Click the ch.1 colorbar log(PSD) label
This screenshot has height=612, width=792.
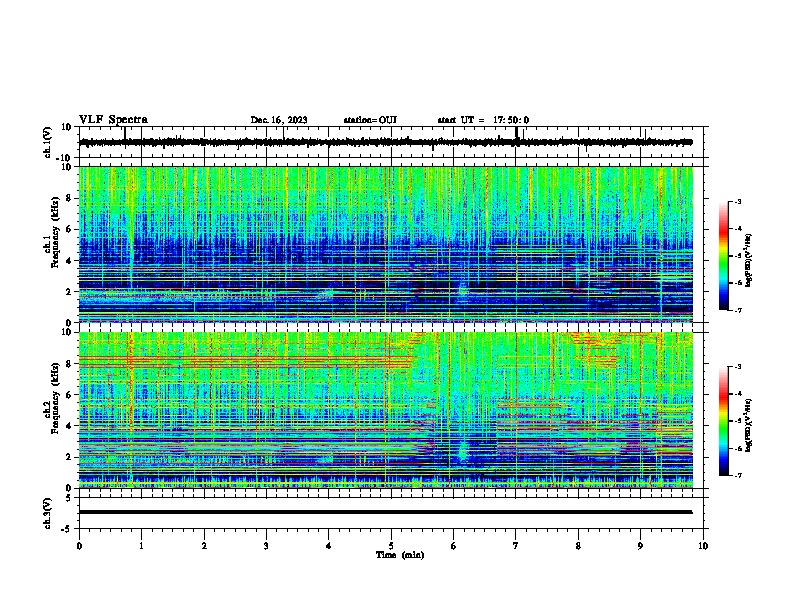[x=748, y=260]
